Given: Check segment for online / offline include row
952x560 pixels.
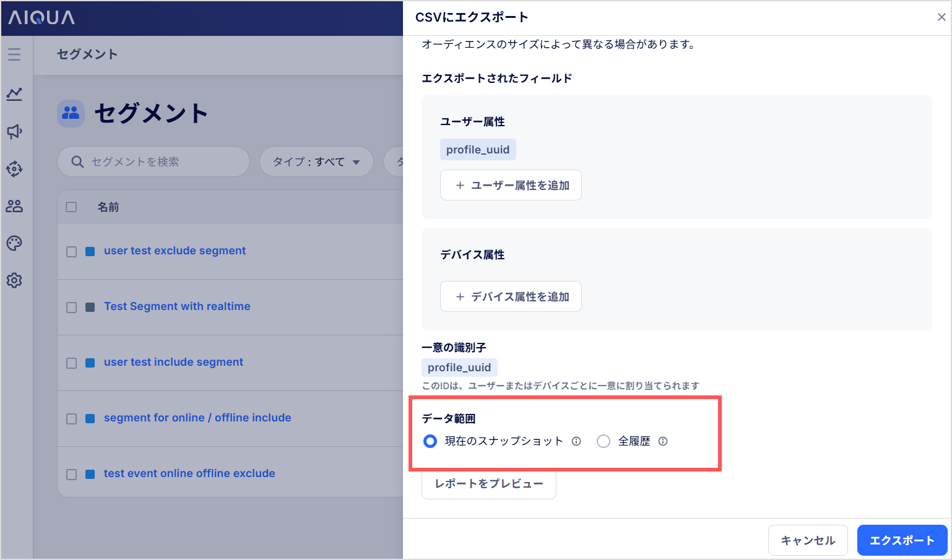Looking at the screenshot, I should (72, 419).
